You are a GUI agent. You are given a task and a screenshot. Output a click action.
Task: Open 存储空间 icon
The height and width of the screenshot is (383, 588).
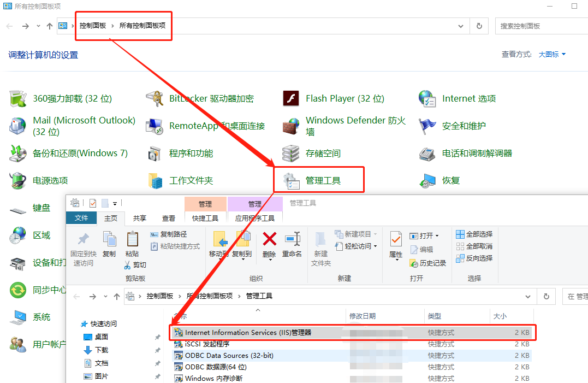click(291, 154)
